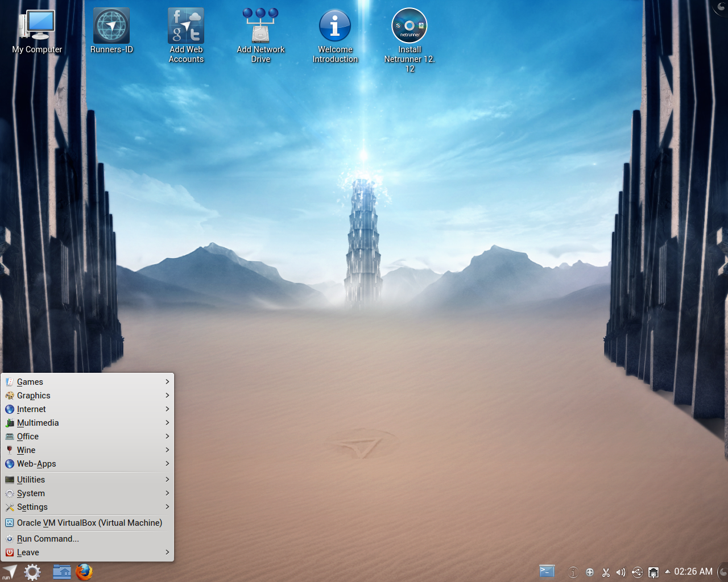
Task: Open the System submenu
Action: tap(88, 493)
